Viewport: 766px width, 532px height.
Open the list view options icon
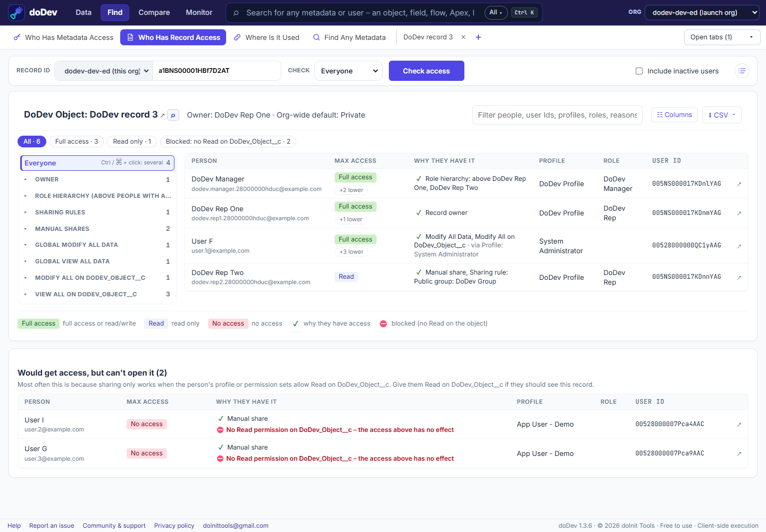tap(742, 71)
